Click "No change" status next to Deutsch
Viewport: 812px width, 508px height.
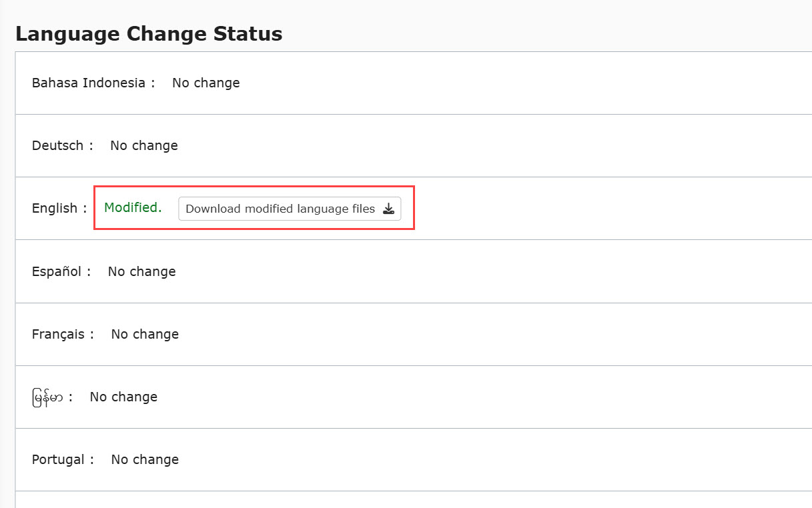tap(144, 145)
